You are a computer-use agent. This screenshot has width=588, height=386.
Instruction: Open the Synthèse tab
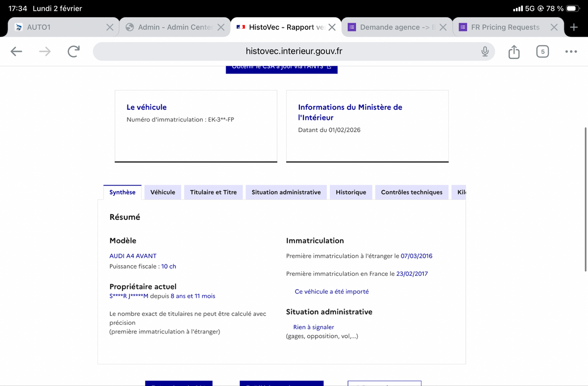tap(122, 193)
